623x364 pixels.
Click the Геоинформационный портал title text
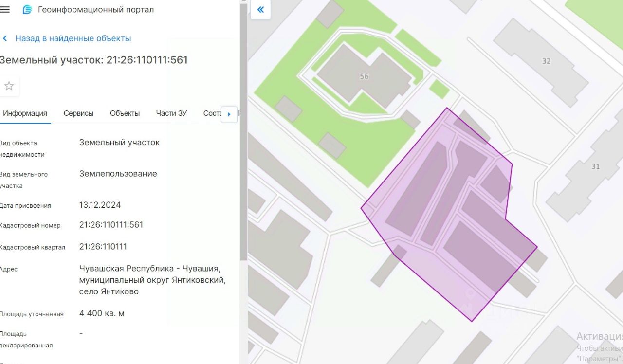(x=96, y=10)
